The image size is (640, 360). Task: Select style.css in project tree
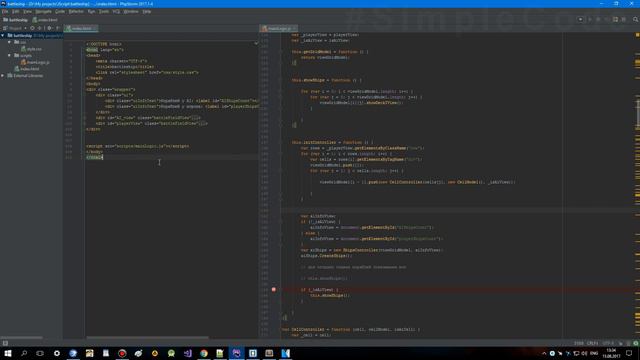(31, 49)
